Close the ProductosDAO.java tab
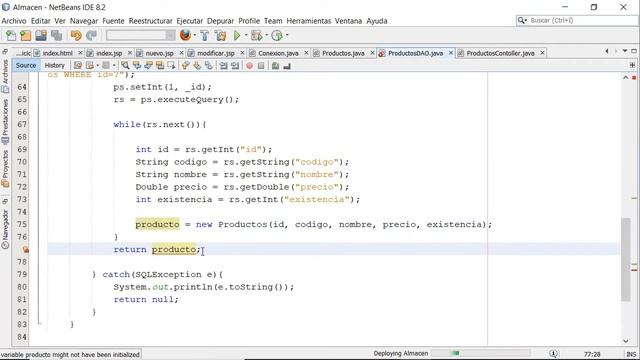Viewport: 640px width, 360px height. click(x=451, y=53)
